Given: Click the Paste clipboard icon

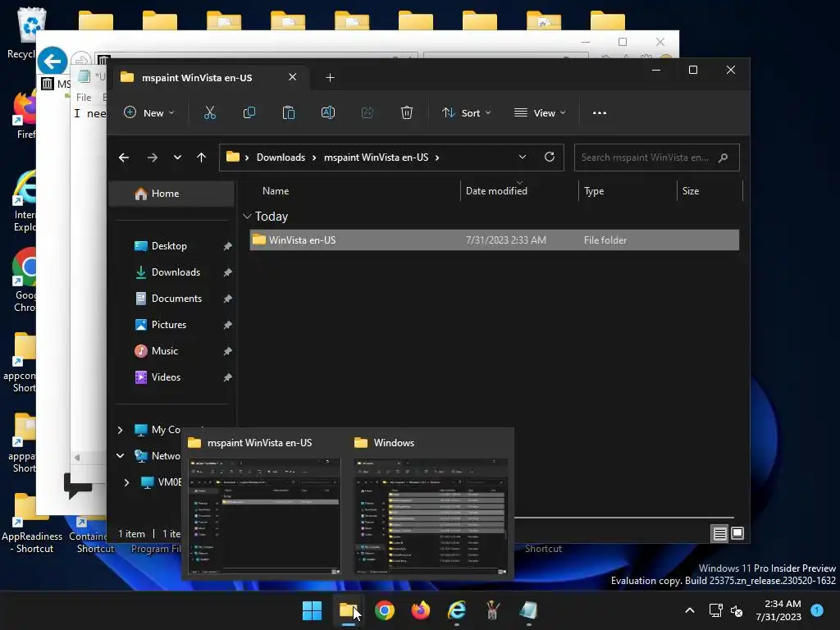Looking at the screenshot, I should tap(288, 112).
